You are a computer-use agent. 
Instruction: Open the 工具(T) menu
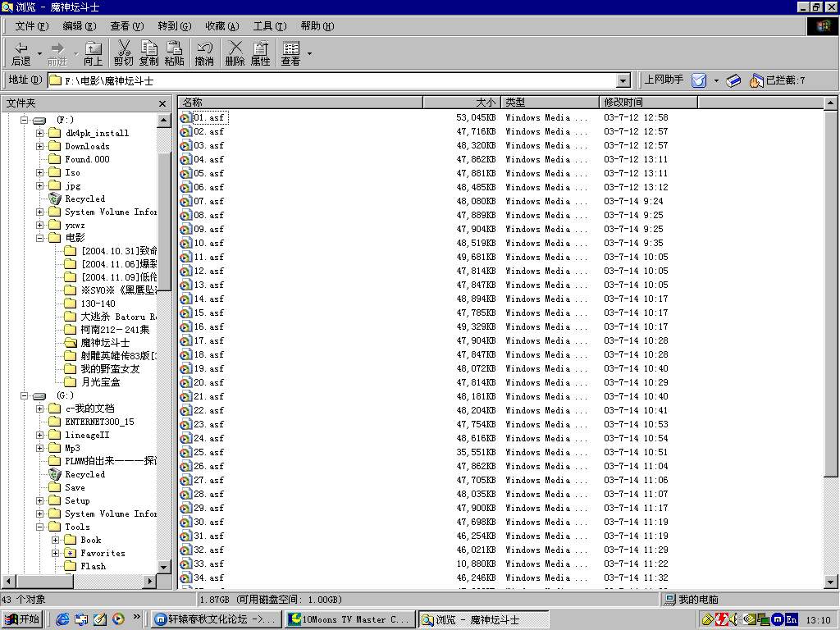coord(268,26)
